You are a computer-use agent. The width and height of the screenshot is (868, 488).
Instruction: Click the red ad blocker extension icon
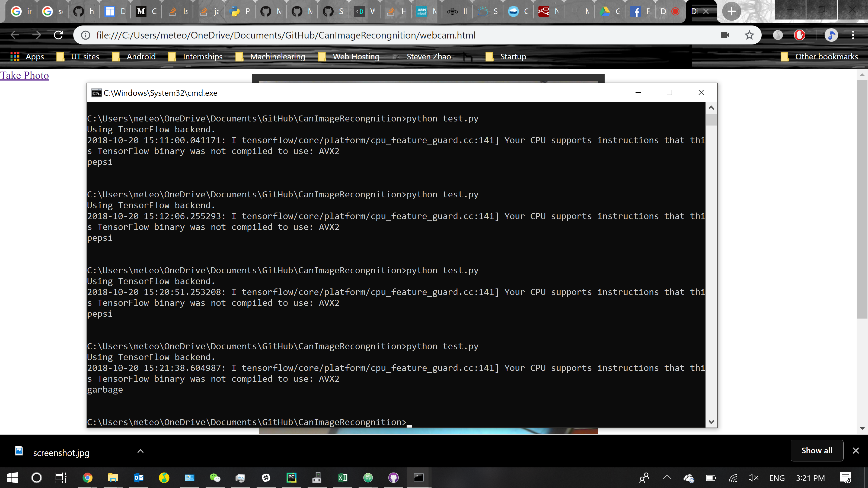[799, 35]
